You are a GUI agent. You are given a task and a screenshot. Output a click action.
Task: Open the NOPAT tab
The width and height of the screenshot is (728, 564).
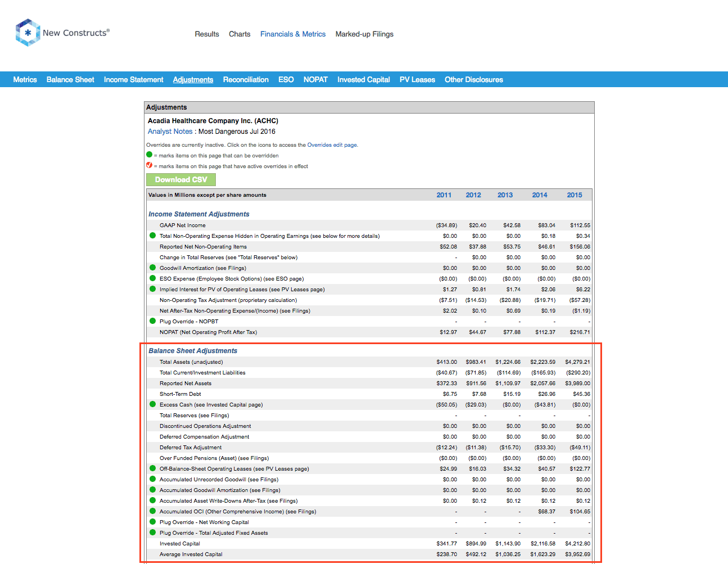[x=315, y=80]
